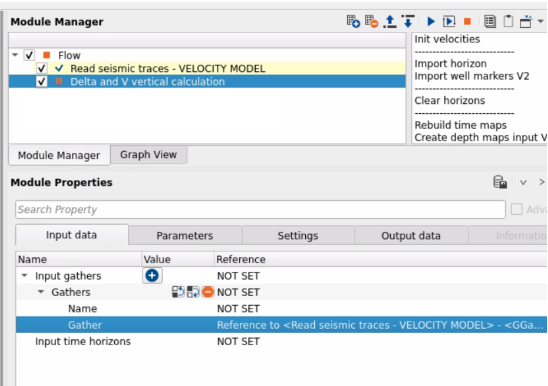Select the Gather property row
The height and width of the screenshot is (386, 548).
point(281,325)
